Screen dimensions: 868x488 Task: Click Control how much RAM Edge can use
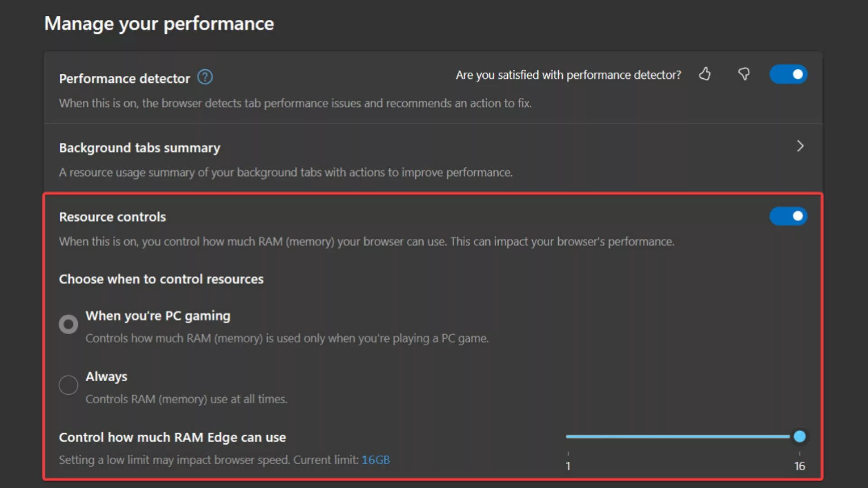pos(173,437)
